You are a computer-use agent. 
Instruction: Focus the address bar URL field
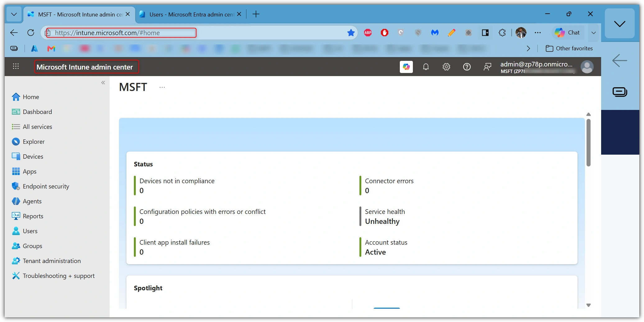[199, 33]
